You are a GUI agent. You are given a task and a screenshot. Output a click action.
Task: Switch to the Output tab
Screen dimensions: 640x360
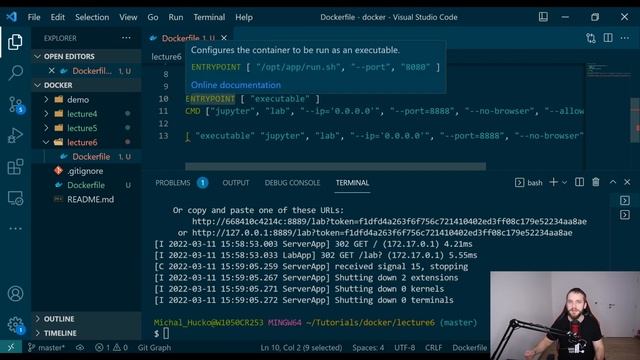tap(236, 182)
